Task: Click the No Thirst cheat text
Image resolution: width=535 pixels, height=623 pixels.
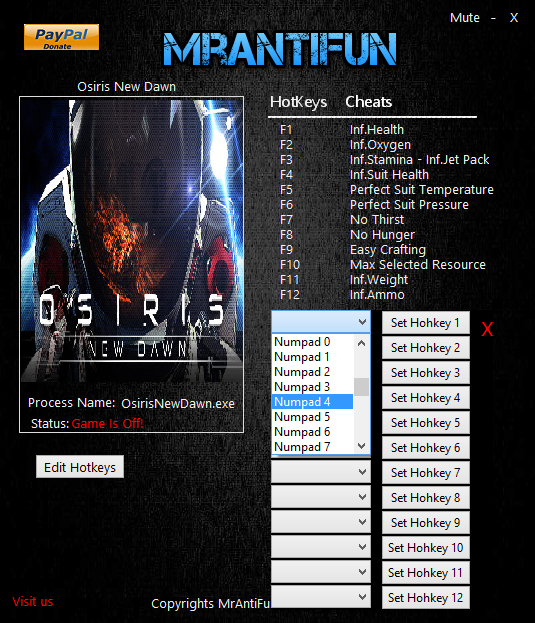Action: tap(377, 220)
